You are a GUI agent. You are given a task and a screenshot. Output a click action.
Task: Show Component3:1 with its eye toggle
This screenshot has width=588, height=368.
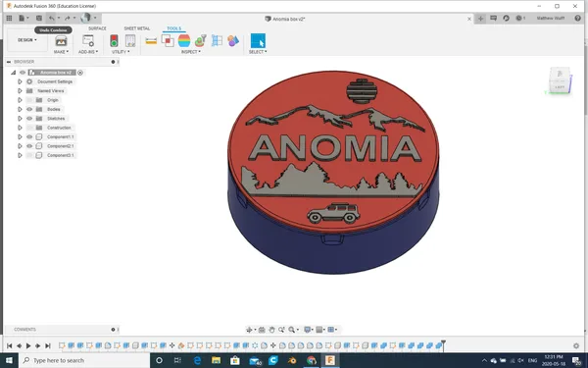pyautogui.click(x=29, y=155)
